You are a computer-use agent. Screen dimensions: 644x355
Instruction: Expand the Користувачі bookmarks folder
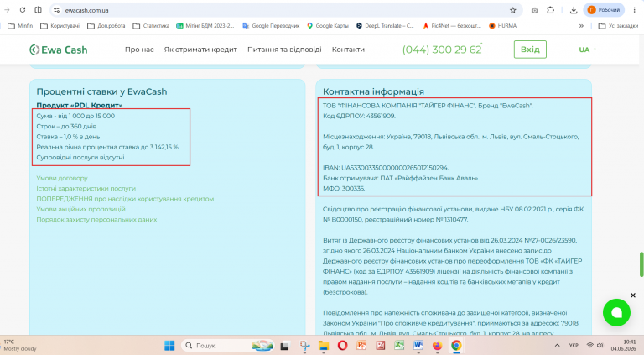point(60,26)
